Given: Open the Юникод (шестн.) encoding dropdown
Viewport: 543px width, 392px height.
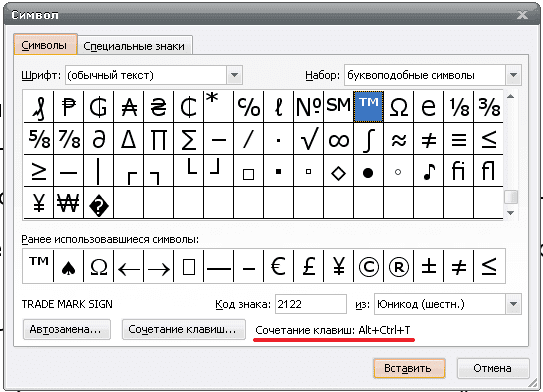Looking at the screenshot, I should (513, 304).
